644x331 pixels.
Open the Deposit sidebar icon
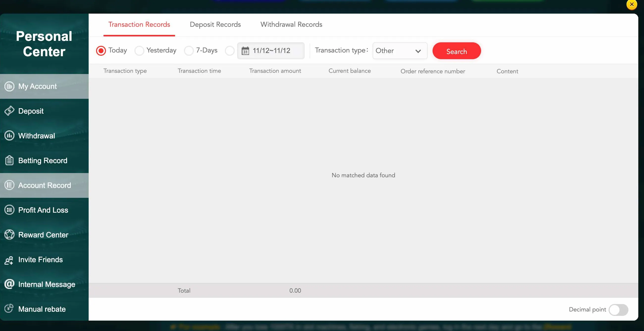9,111
